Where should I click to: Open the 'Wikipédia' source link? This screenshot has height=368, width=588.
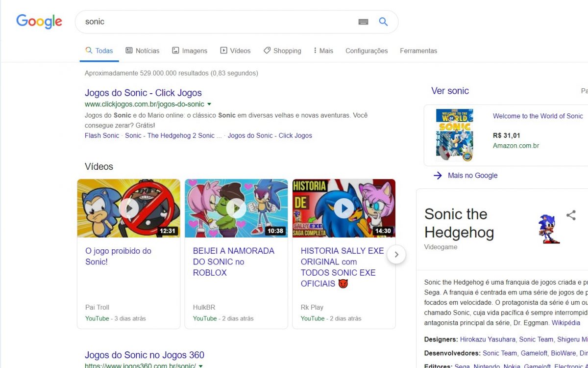[566, 323]
